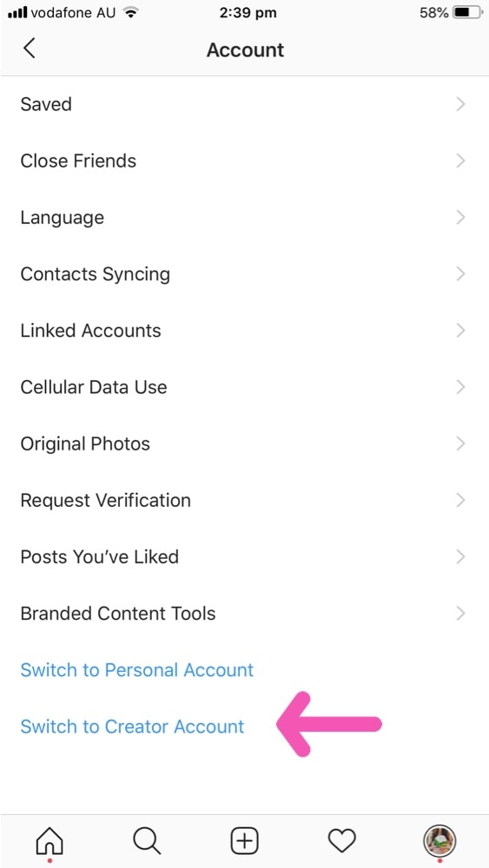Open Contacts Syncing option

244,274
